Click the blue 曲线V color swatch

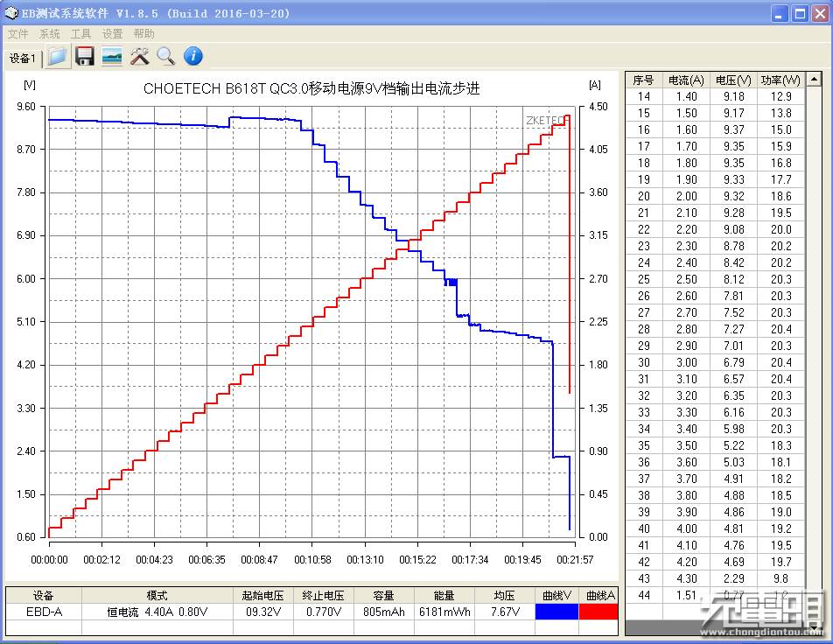[556, 612]
